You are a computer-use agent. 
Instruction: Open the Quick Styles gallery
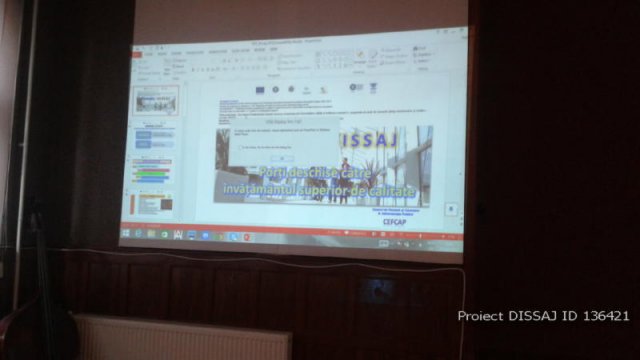[x=372, y=58]
